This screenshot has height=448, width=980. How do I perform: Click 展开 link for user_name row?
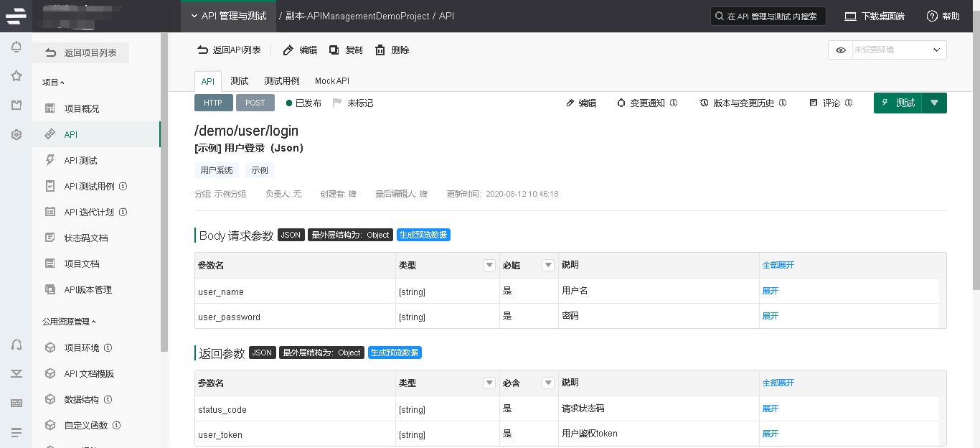tap(770, 291)
